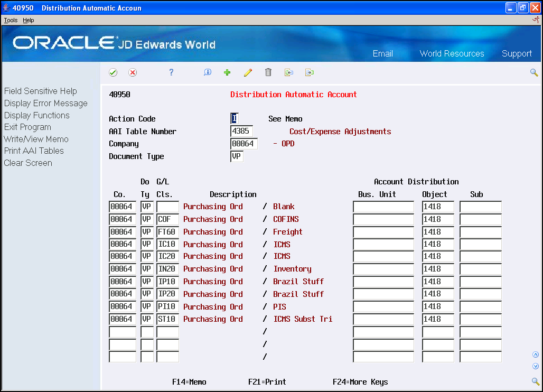Click the blank G/L class field in Blank row
The image size is (543, 392).
[167, 207]
